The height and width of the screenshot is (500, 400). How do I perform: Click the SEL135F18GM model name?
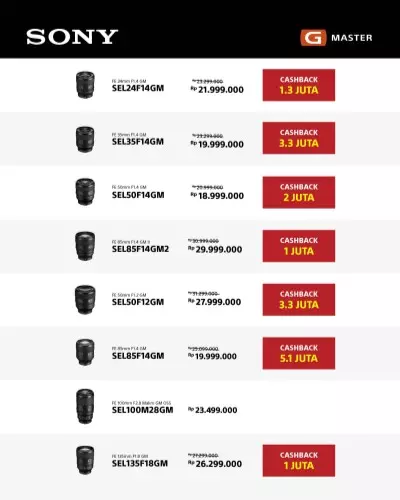tap(140, 463)
